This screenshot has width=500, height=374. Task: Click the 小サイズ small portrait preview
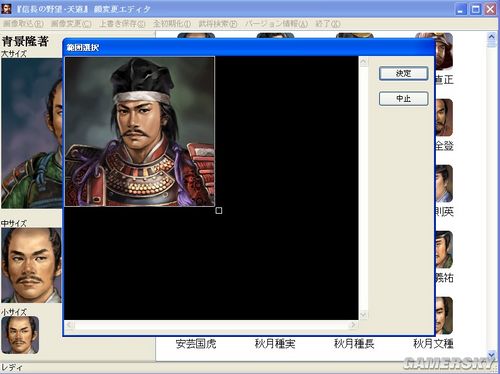click(x=20, y=335)
